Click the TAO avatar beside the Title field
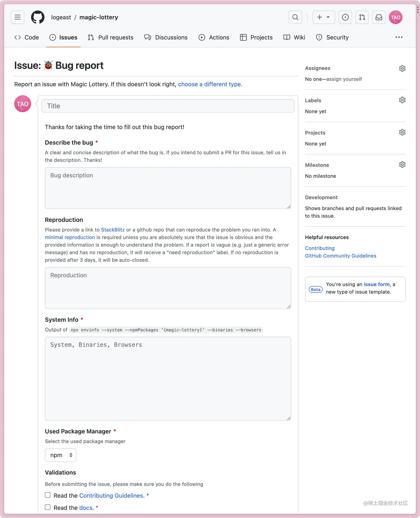This screenshot has width=420, height=518. point(23,104)
